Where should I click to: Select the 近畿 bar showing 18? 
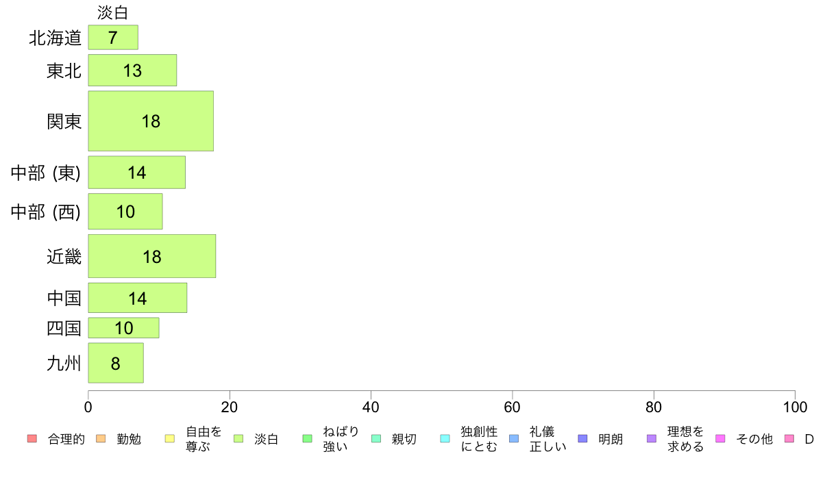[x=152, y=256]
